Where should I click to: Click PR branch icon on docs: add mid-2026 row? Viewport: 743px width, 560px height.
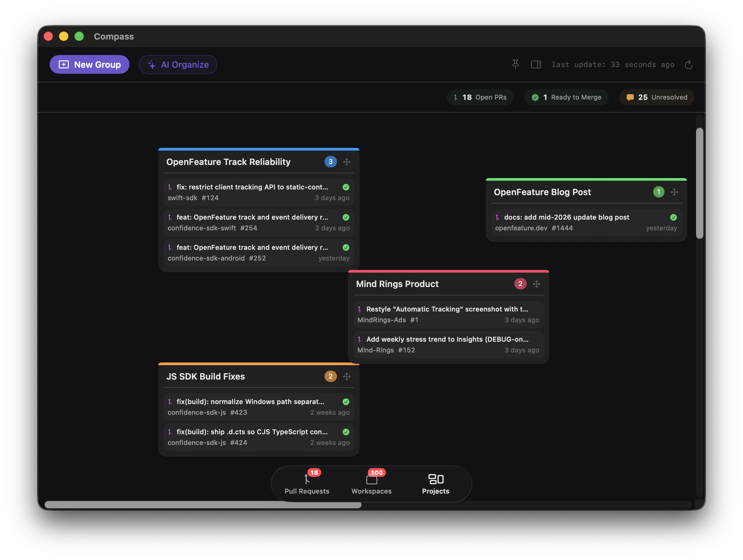point(498,217)
